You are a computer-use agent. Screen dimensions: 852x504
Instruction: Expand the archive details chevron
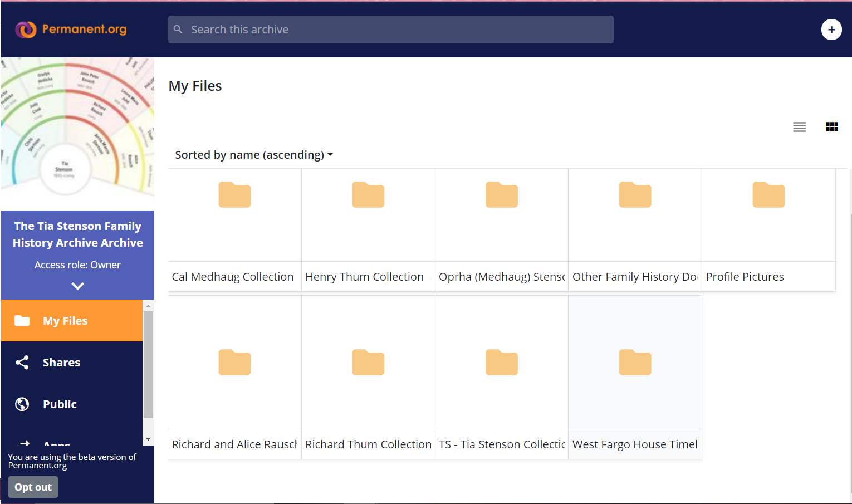(77, 286)
